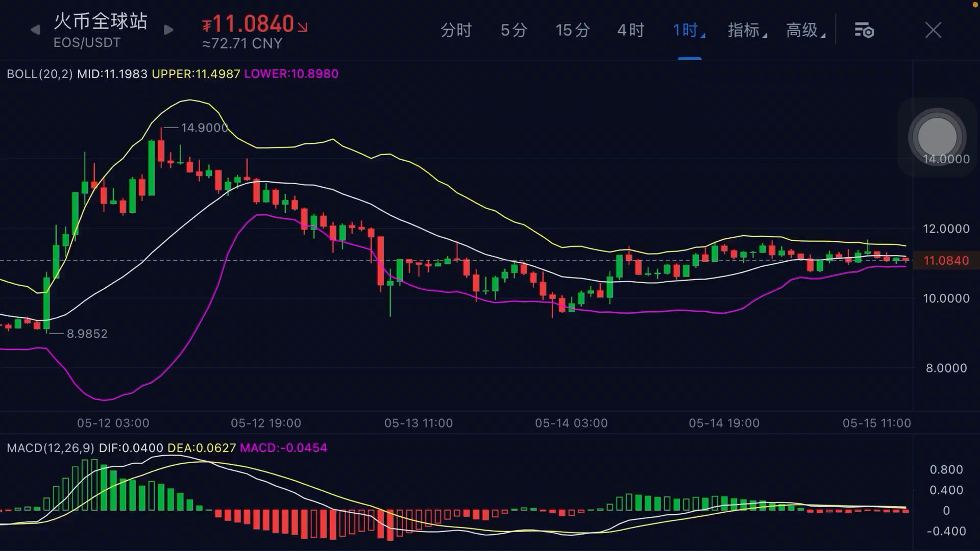Tap the ≈72.71 CNY conversion
The width and height of the screenshot is (980, 551).
pyautogui.click(x=242, y=43)
